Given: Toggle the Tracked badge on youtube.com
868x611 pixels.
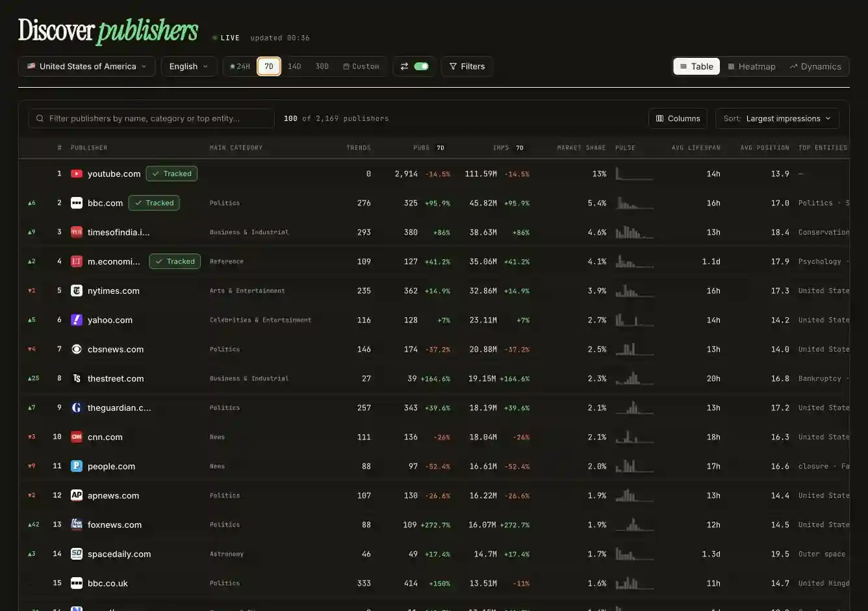Looking at the screenshot, I should [x=172, y=174].
